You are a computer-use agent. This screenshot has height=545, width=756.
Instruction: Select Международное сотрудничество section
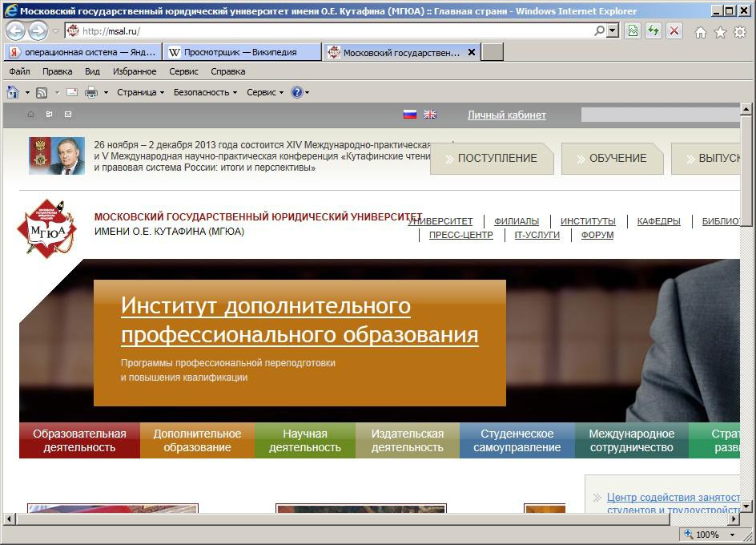click(632, 440)
